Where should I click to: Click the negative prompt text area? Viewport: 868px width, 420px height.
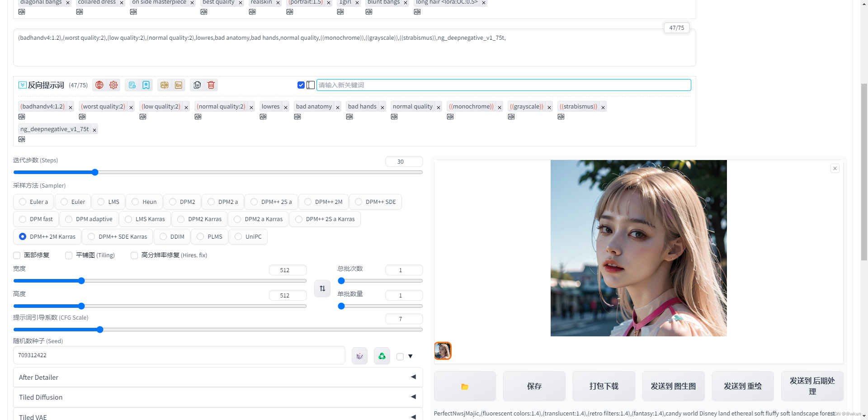pyautogui.click(x=354, y=47)
